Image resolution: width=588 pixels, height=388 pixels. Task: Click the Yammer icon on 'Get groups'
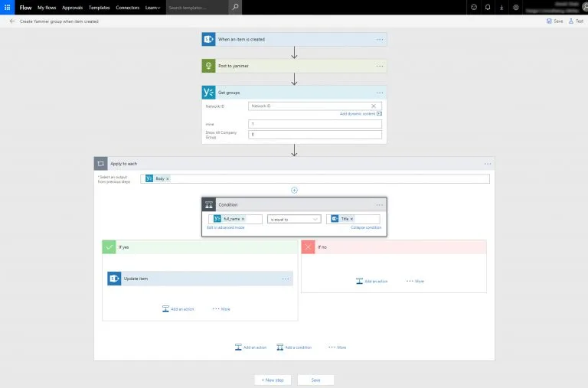(x=208, y=93)
